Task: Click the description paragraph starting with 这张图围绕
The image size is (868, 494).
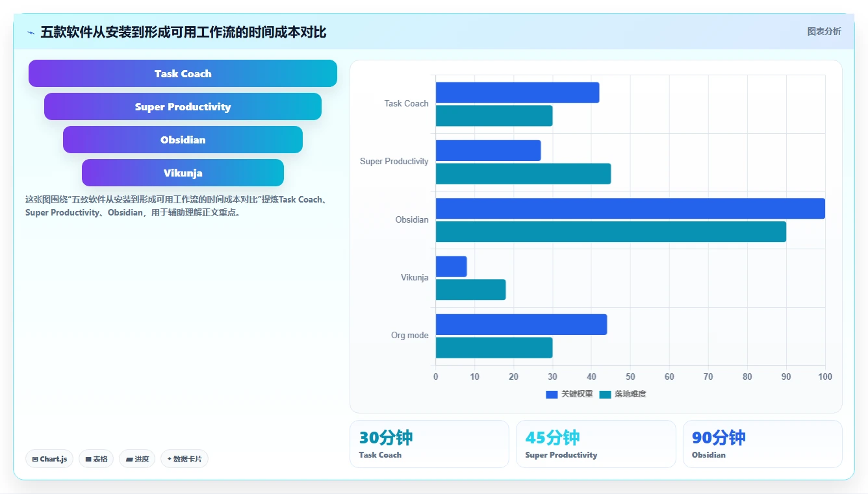Action: pos(176,206)
